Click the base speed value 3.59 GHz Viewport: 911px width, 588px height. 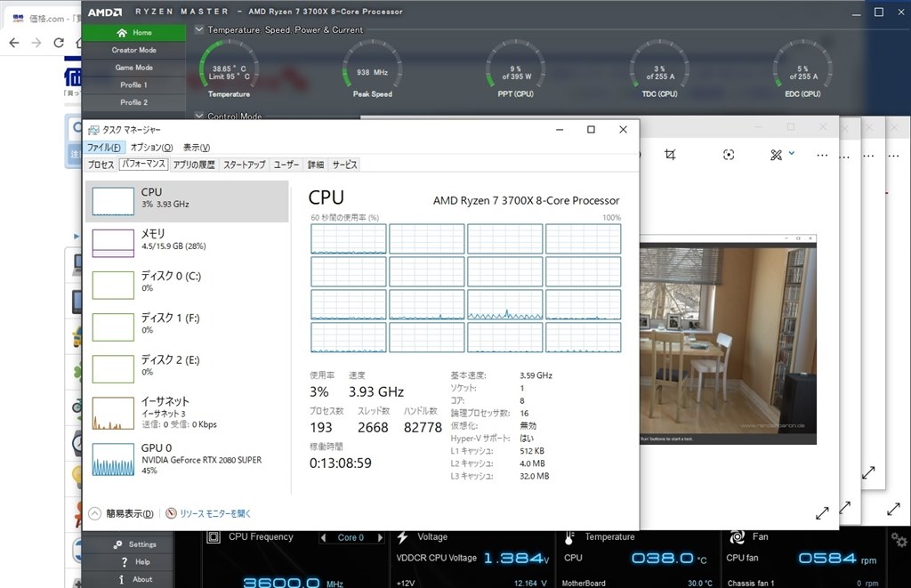pos(536,375)
